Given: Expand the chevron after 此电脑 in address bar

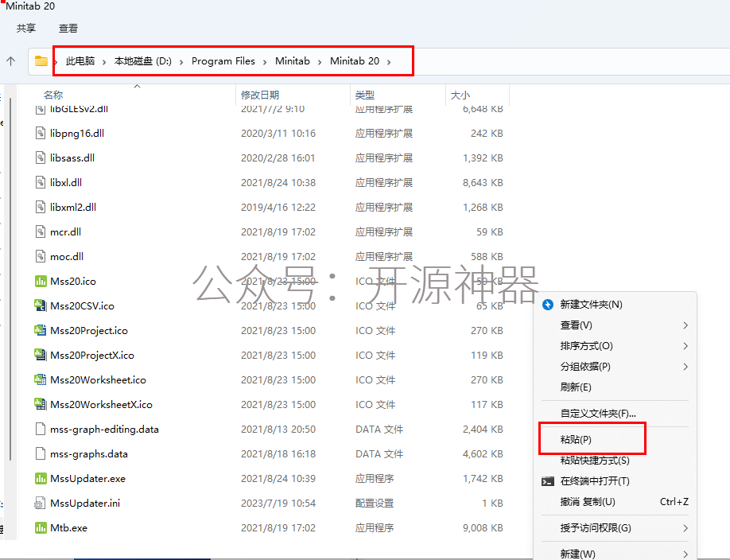Looking at the screenshot, I should coord(104,62).
